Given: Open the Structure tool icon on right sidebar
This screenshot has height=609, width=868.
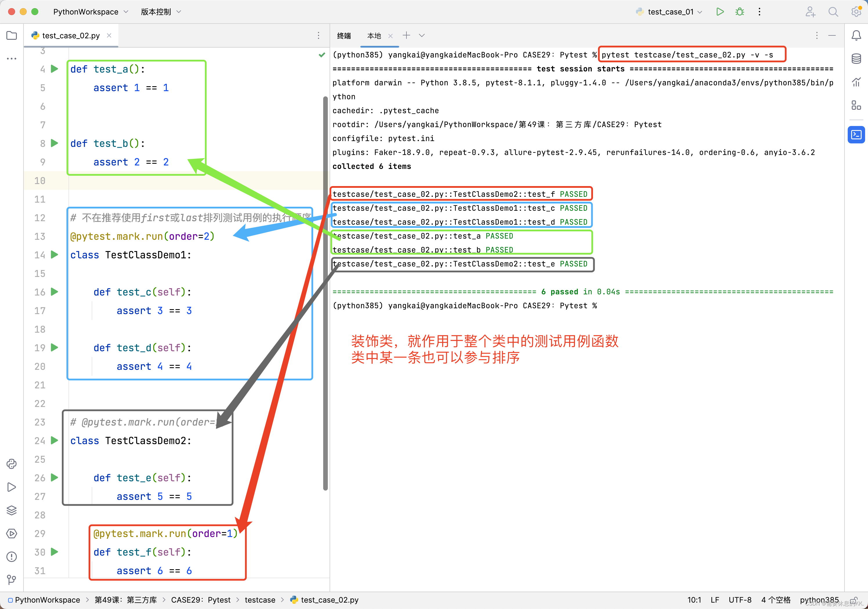Looking at the screenshot, I should (856, 105).
